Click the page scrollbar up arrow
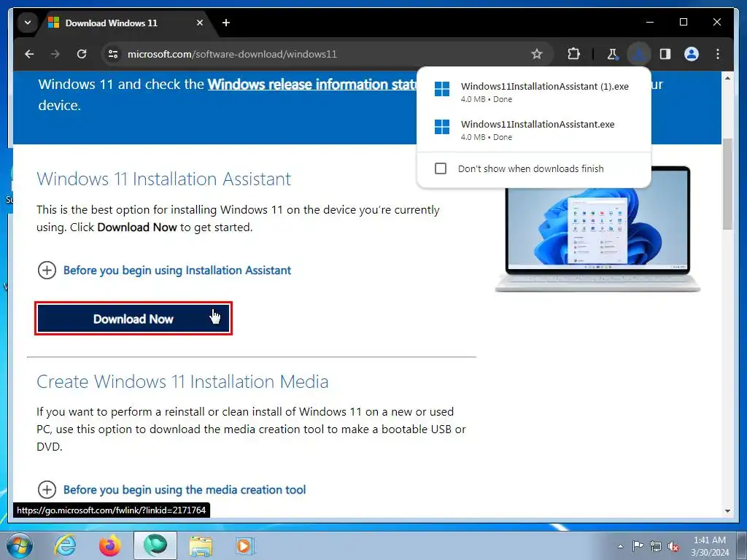The height and width of the screenshot is (560, 747). click(727, 77)
